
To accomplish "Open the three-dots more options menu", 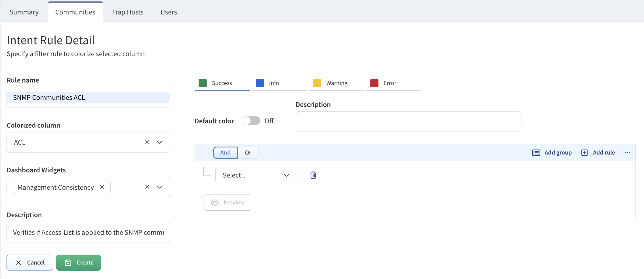I will [x=627, y=152].
